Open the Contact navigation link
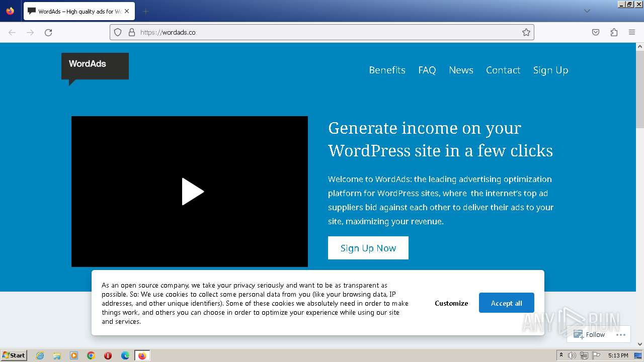This screenshot has width=644, height=362. 503,70
